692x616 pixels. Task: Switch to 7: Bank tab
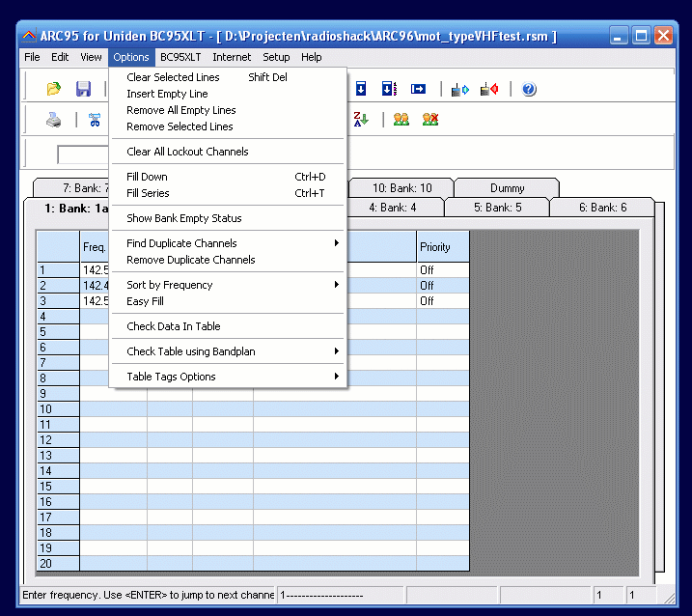click(72, 188)
